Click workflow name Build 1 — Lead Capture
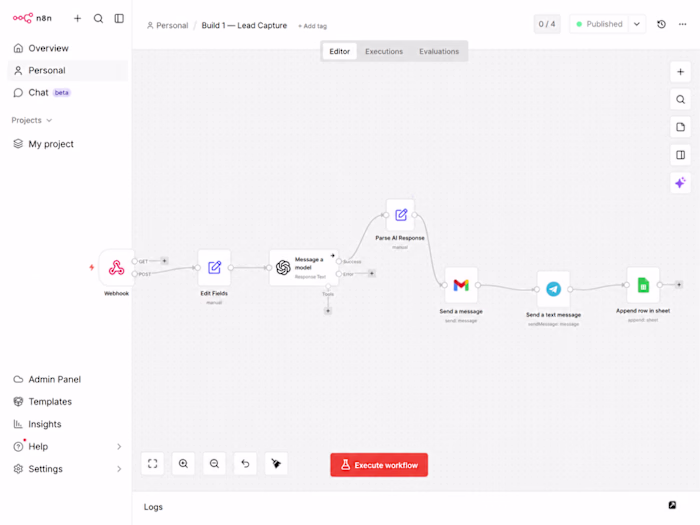Viewport: 700px width, 525px height. coord(244,25)
